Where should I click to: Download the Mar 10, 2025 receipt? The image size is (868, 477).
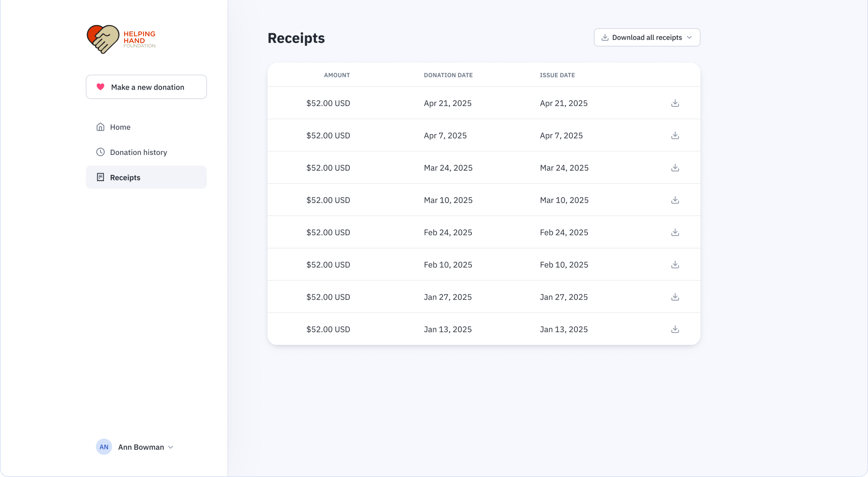tap(675, 200)
